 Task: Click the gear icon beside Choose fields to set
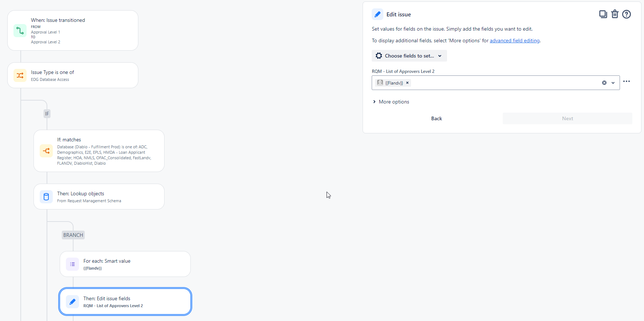click(379, 56)
